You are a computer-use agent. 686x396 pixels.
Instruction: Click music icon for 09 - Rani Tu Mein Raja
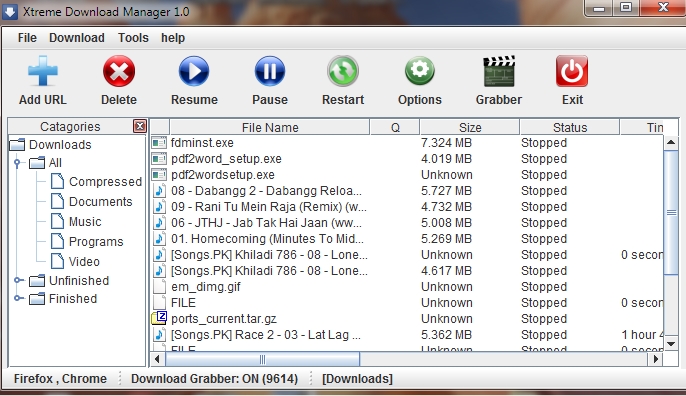pyautogui.click(x=159, y=207)
